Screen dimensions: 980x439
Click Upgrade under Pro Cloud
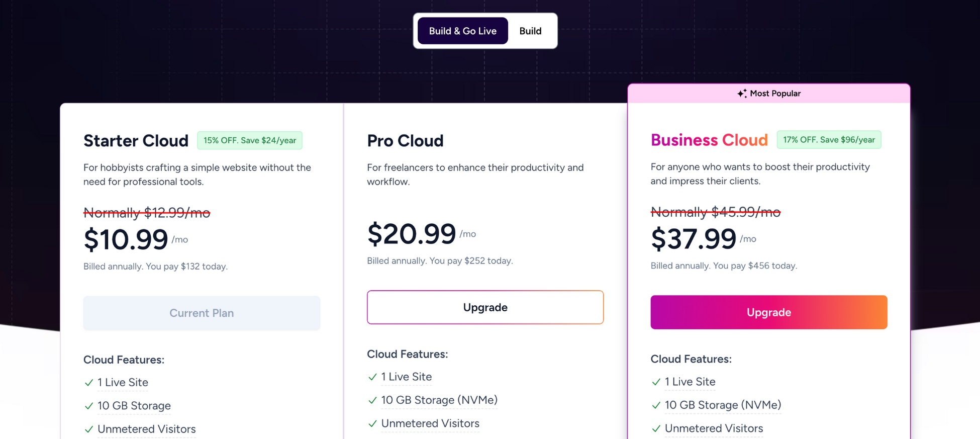[x=485, y=307]
